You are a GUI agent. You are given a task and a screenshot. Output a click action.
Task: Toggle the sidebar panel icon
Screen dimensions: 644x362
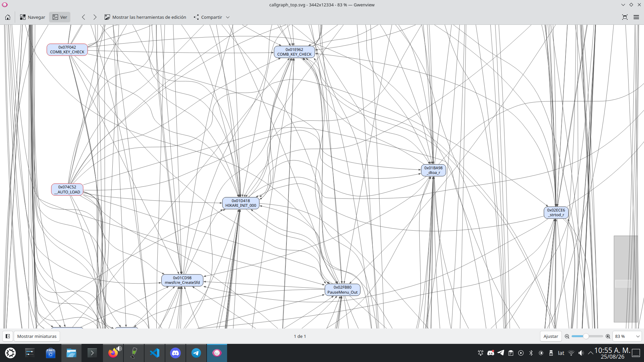tap(8, 336)
